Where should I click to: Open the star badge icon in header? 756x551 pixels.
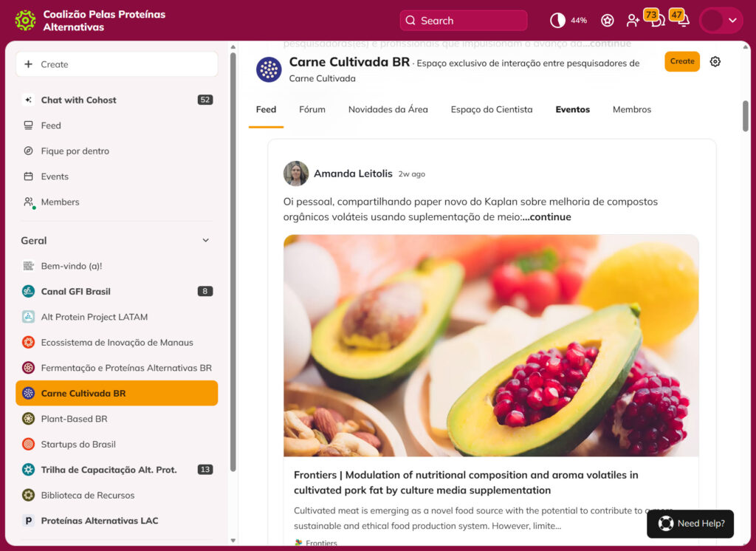[607, 20]
